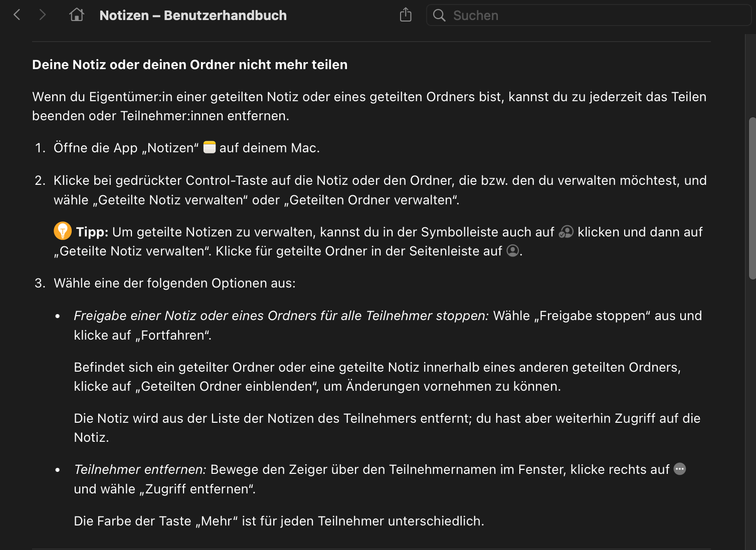The width and height of the screenshot is (756, 550).
Task: Click the share icon in the toolbar
Action: pos(406,15)
